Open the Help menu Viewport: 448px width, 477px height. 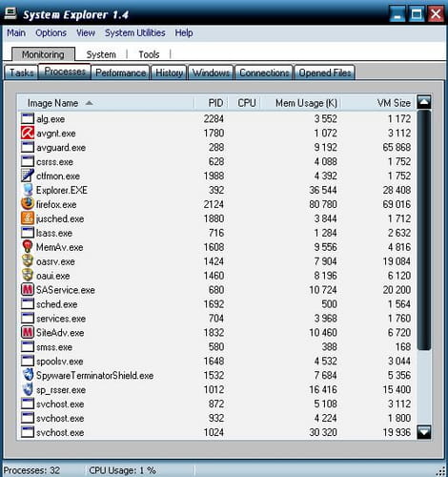[184, 32]
